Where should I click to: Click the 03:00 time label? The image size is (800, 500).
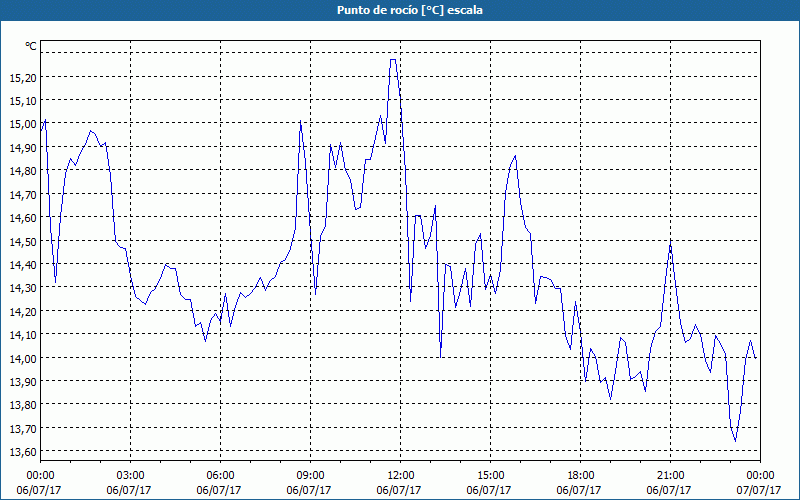pyautogui.click(x=130, y=476)
